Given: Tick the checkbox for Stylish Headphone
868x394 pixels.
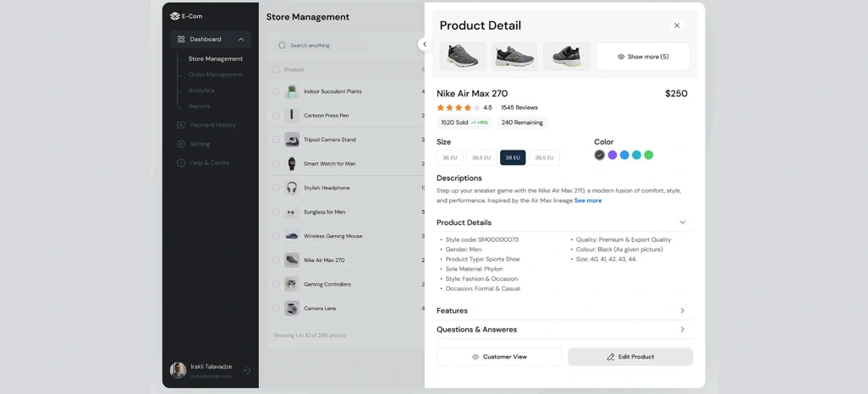Looking at the screenshot, I should [x=277, y=188].
